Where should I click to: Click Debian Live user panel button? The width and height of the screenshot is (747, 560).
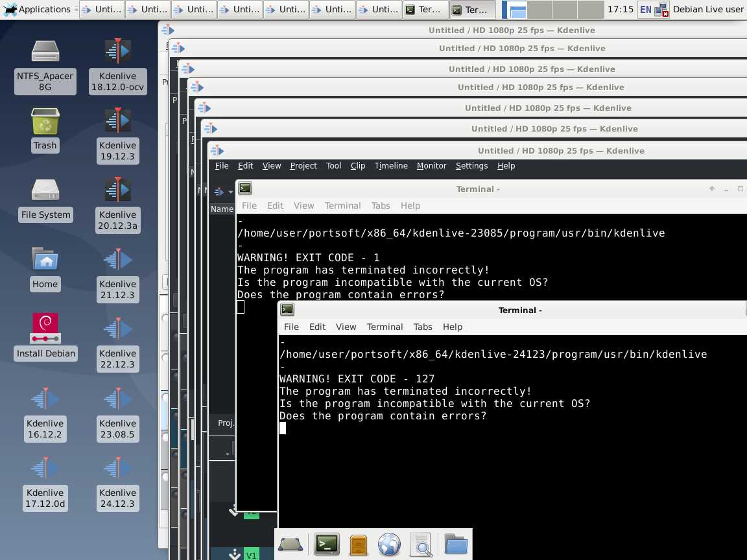(x=708, y=9)
